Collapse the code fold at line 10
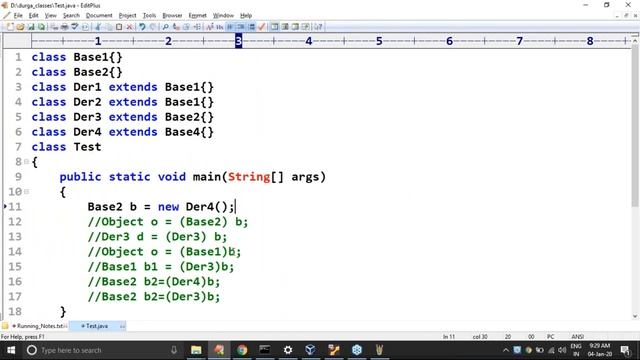Screen dimensions: 640x360 27,191
